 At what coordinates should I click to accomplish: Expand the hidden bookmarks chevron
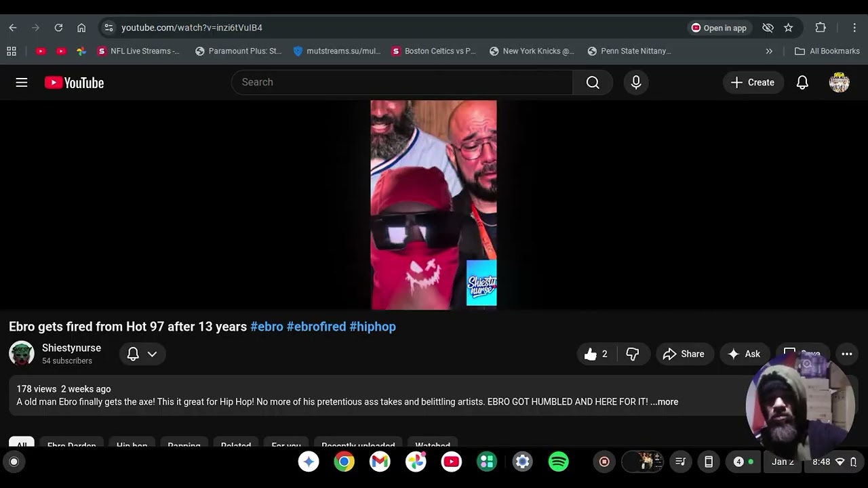[x=769, y=51]
